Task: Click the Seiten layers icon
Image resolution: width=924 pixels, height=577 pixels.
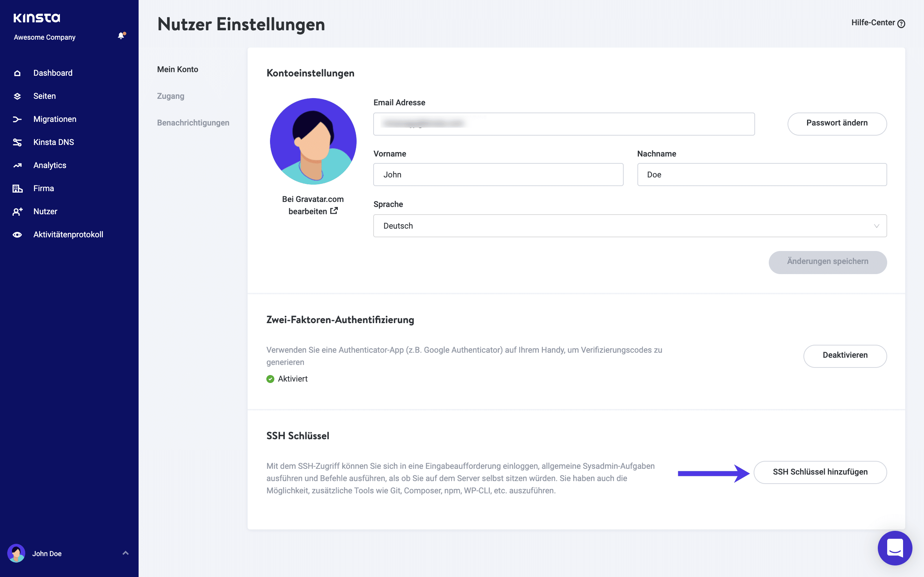Action: coord(17,96)
